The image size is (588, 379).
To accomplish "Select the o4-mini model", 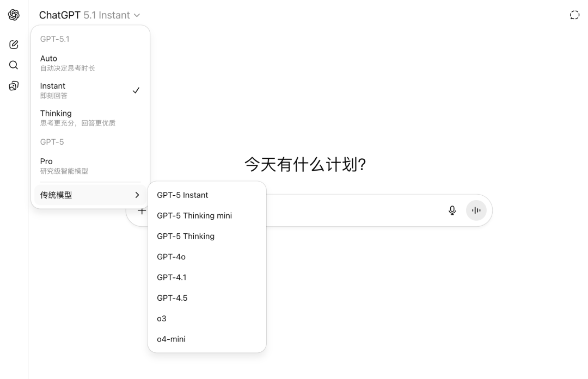I will [x=207, y=339].
